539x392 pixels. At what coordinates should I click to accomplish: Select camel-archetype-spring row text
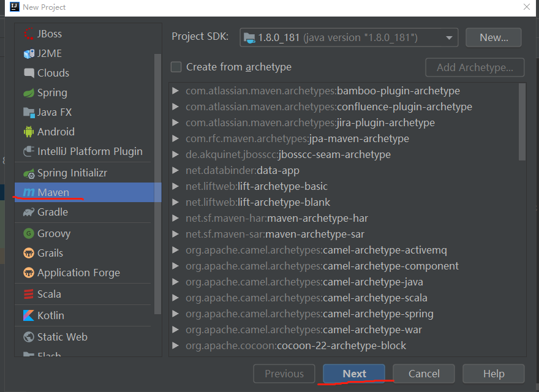[x=309, y=314]
